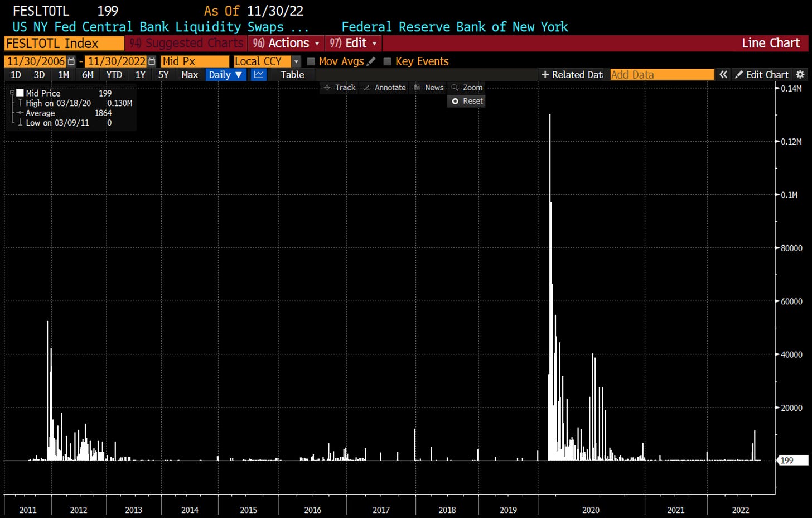Viewport: 812px width, 518px height.
Task: Enable the Mov Avgs checkbox
Action: (311, 61)
